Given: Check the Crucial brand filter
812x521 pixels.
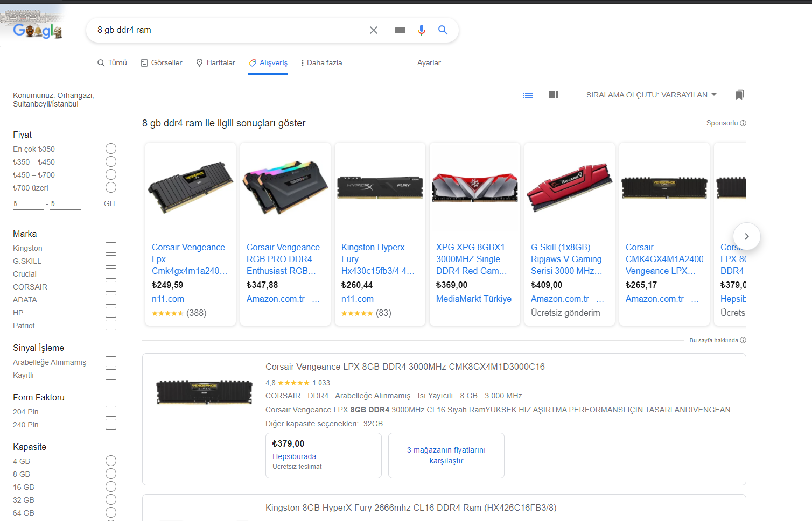Looking at the screenshot, I should [111, 273].
